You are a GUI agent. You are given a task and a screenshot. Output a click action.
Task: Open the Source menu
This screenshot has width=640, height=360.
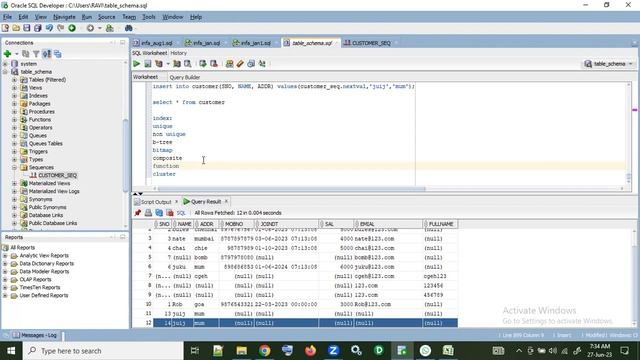(x=107, y=17)
